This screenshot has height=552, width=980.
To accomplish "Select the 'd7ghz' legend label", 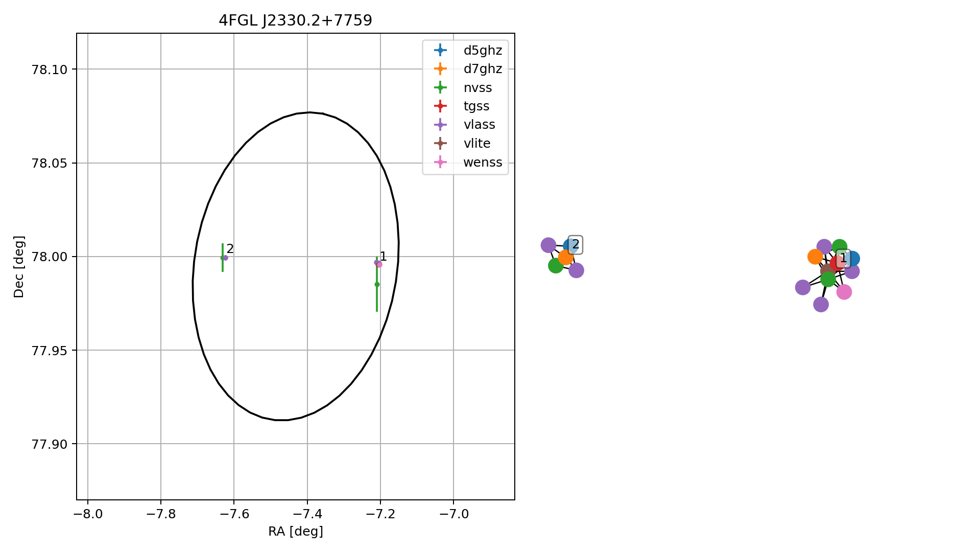I will tap(483, 69).
